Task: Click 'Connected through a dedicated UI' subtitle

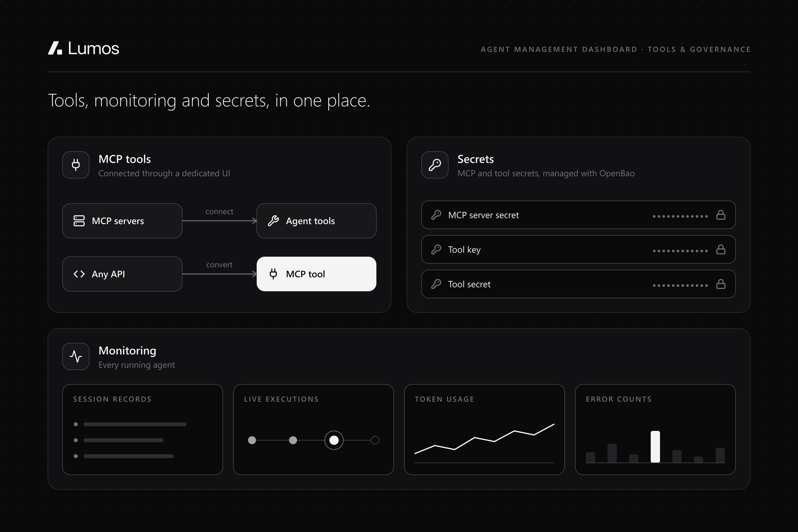Action: tap(164, 173)
